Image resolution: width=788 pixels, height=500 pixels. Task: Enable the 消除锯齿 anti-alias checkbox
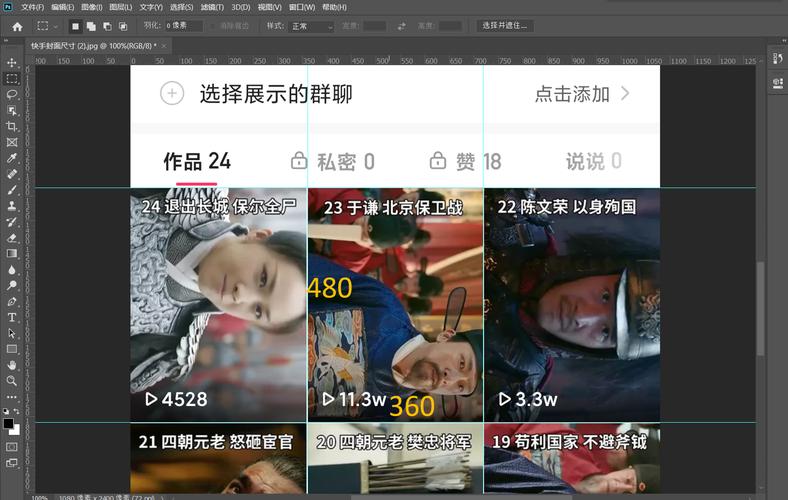213,26
